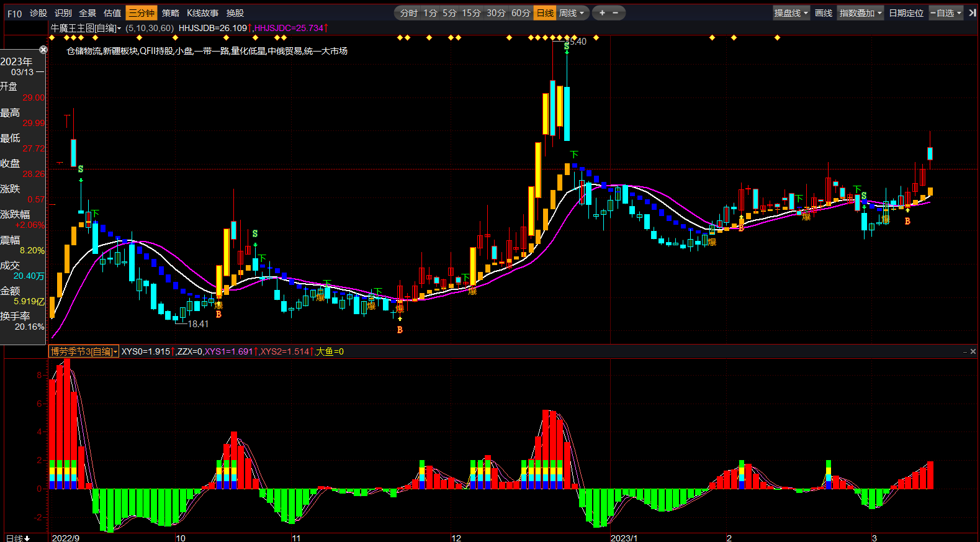Screen dimensions: 980x542
Task: Click the 画线 drawing tools button
Action: pos(824,13)
